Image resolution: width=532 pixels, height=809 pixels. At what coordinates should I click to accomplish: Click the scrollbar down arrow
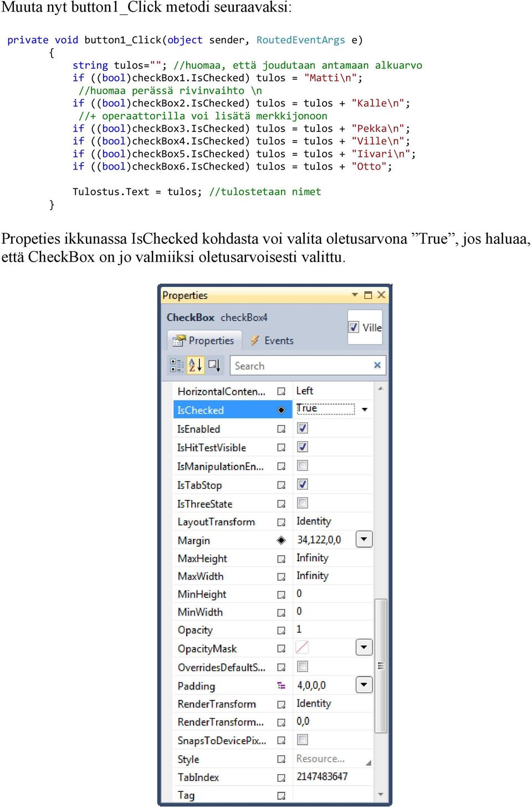pos(381,794)
